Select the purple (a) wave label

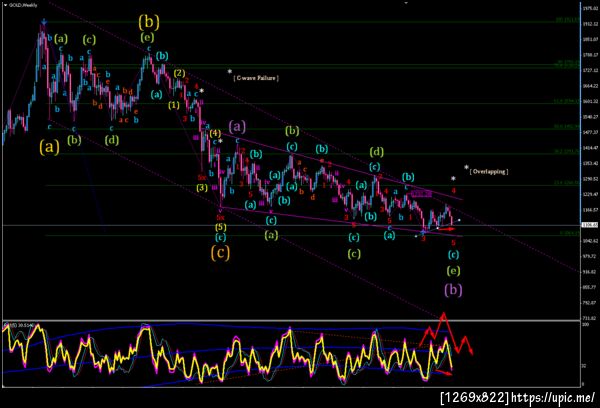tap(237, 126)
